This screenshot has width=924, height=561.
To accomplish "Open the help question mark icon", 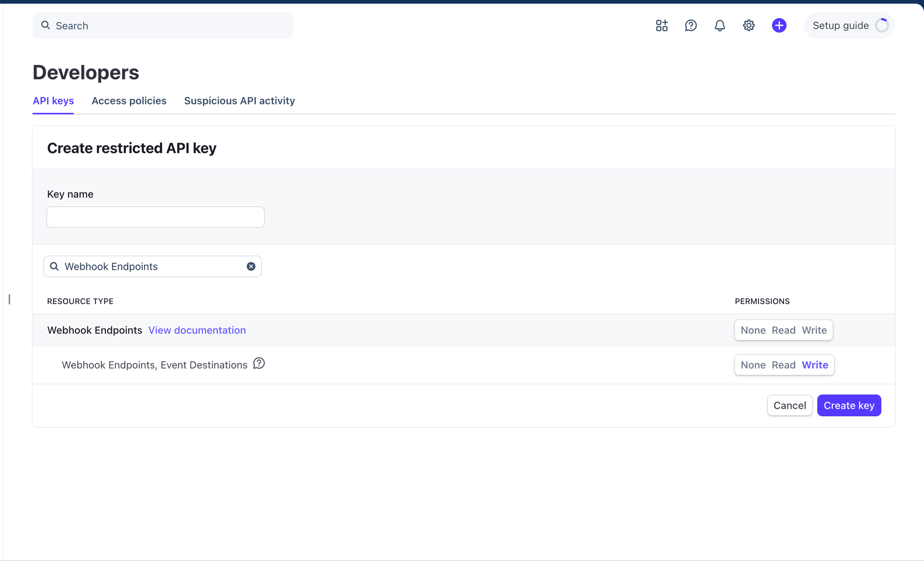I will click(x=691, y=25).
